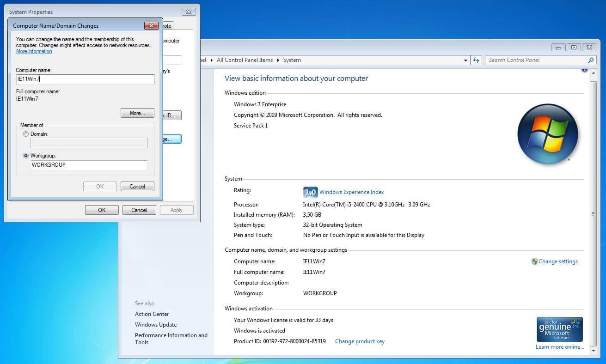Screen dimensions: 606x364
Task: Click the More... button
Action: [x=137, y=113]
